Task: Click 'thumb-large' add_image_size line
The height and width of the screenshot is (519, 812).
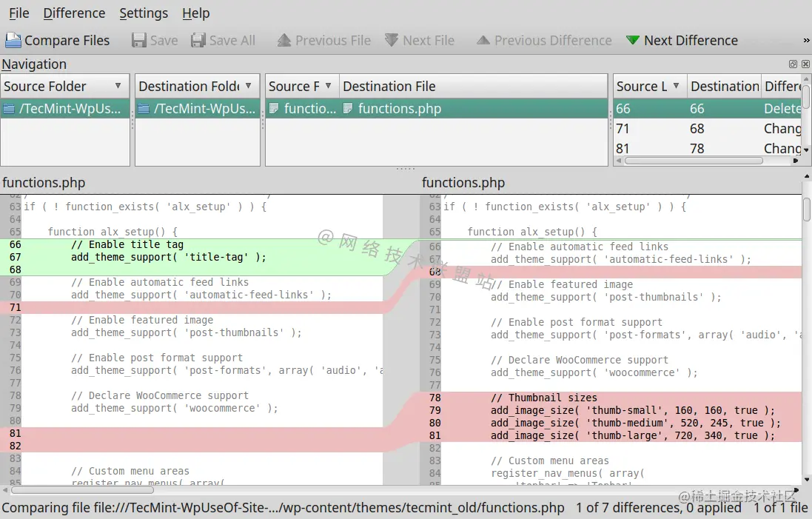Action: tap(633, 435)
